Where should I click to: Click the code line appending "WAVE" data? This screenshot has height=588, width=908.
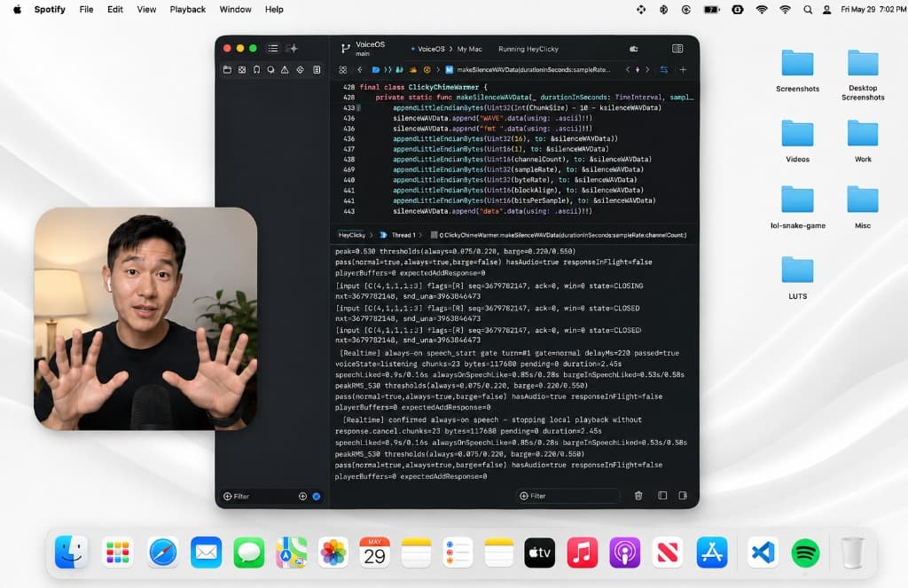492,118
